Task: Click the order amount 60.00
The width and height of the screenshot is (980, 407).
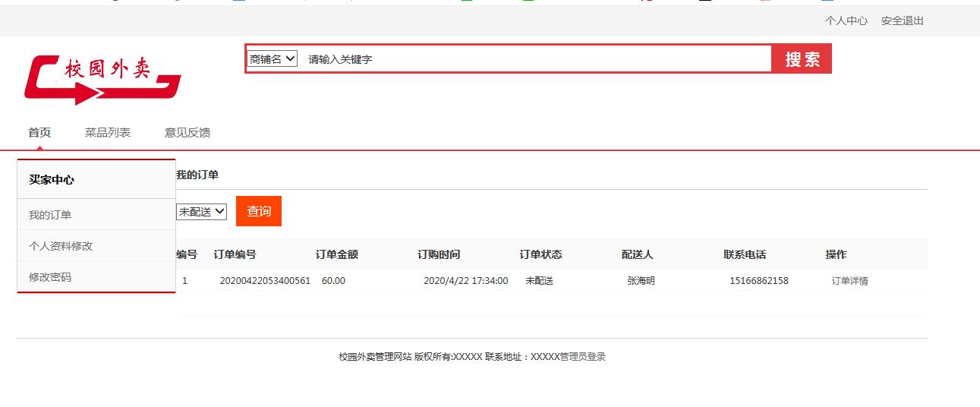Action: coord(333,281)
